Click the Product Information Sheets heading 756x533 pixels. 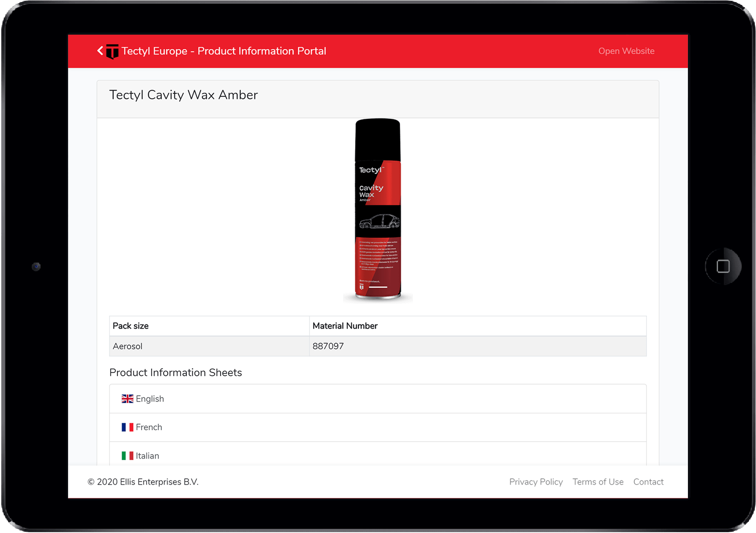coord(175,372)
